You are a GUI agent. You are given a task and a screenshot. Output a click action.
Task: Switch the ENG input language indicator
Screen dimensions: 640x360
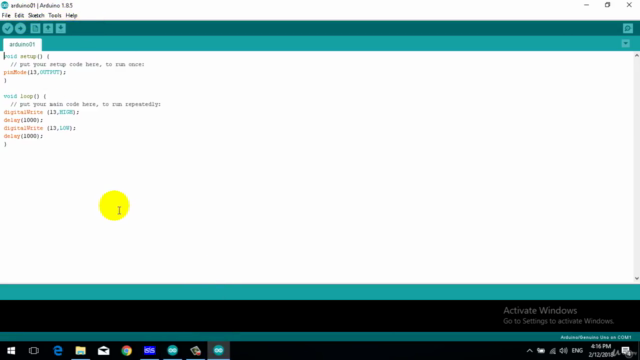[x=577, y=351]
